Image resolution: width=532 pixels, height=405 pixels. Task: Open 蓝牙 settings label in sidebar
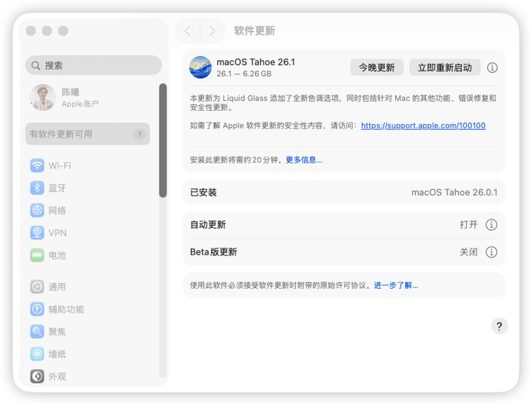coord(57,188)
